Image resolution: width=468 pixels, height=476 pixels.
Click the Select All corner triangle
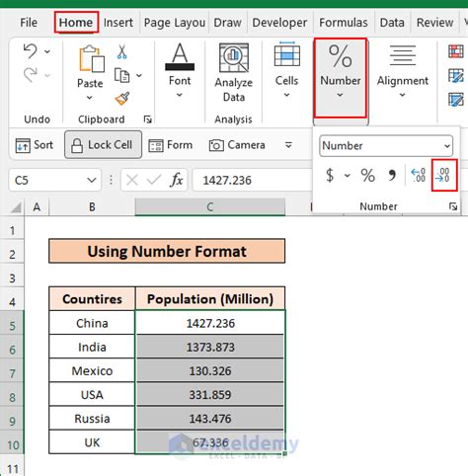(16, 207)
